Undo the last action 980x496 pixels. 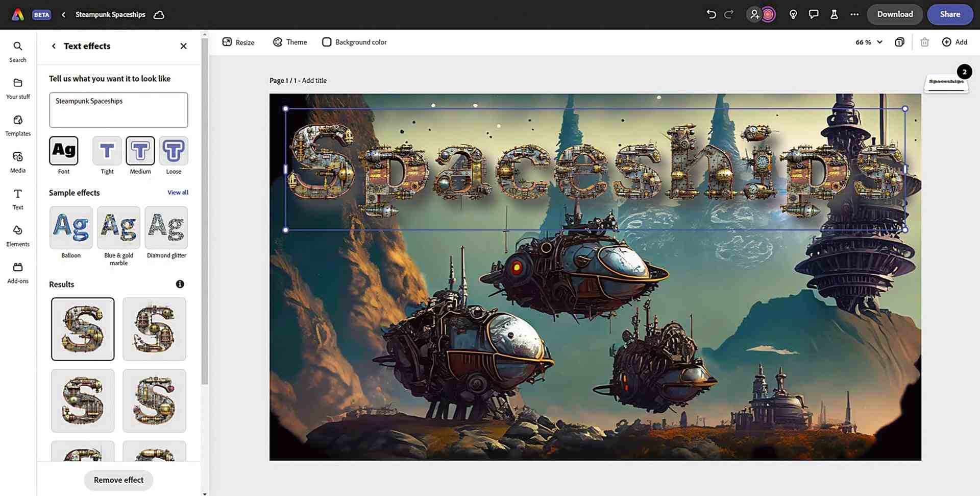[711, 14]
